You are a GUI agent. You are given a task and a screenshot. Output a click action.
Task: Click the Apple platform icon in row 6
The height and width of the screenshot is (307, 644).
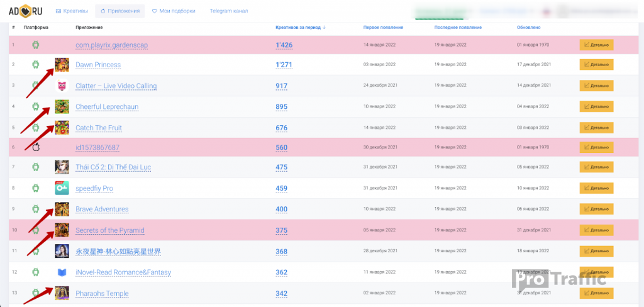pyautogui.click(x=36, y=147)
